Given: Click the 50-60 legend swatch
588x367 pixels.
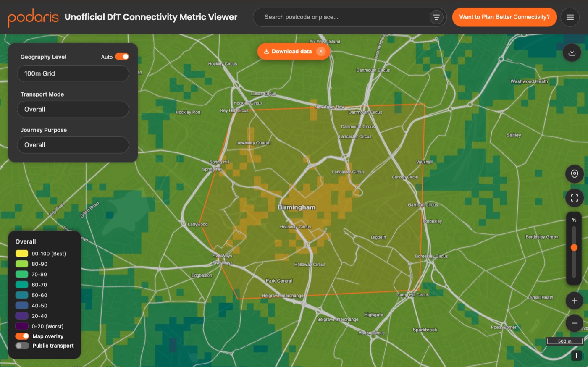Looking at the screenshot, I should pyautogui.click(x=22, y=295).
